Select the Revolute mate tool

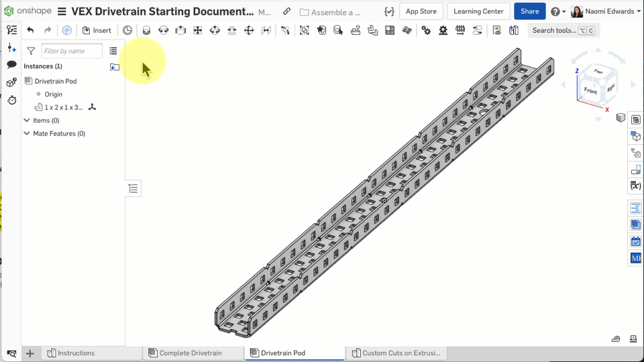(163, 30)
